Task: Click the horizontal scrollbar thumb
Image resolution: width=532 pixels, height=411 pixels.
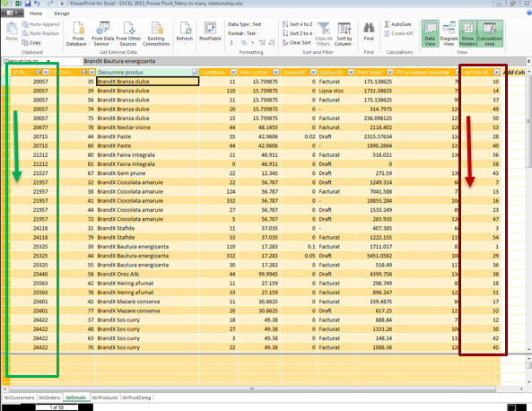Action: pos(252,389)
